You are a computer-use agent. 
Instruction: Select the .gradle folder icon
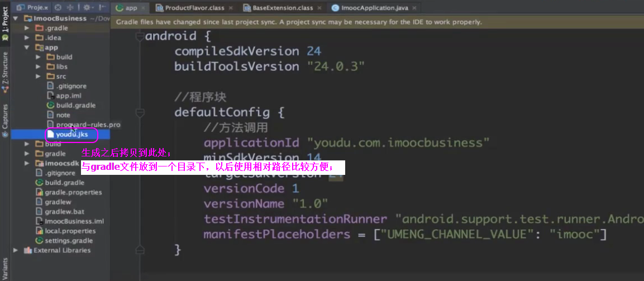tap(40, 28)
